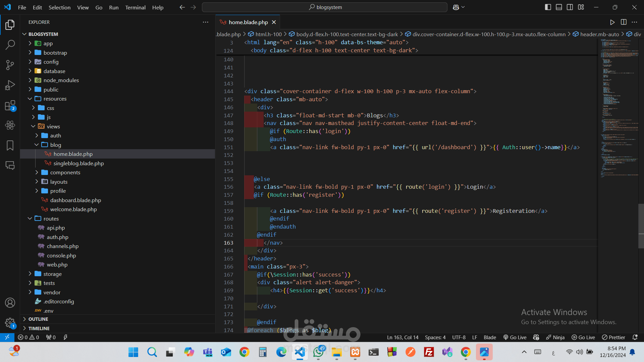Image resolution: width=644 pixels, height=362 pixels.
Task: Open notifications bell in status bar
Action: coord(635,337)
